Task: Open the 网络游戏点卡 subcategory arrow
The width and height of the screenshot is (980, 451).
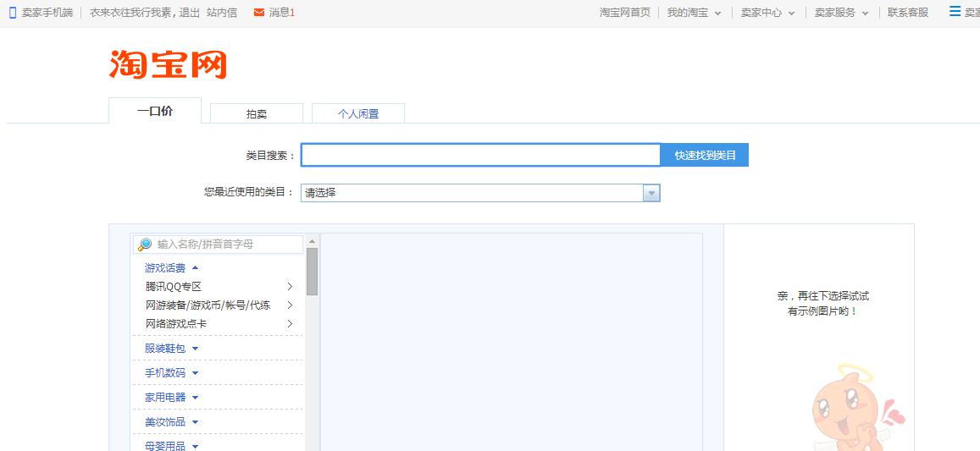Action: tap(290, 324)
